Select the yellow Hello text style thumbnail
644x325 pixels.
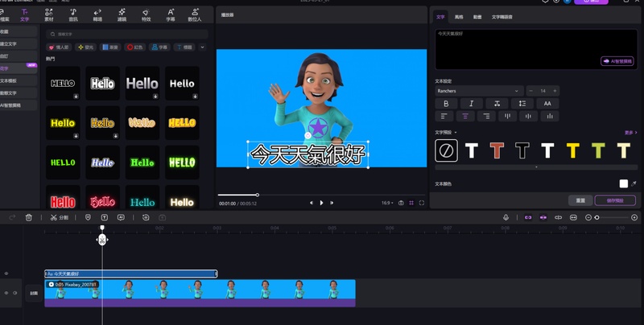(x=63, y=123)
